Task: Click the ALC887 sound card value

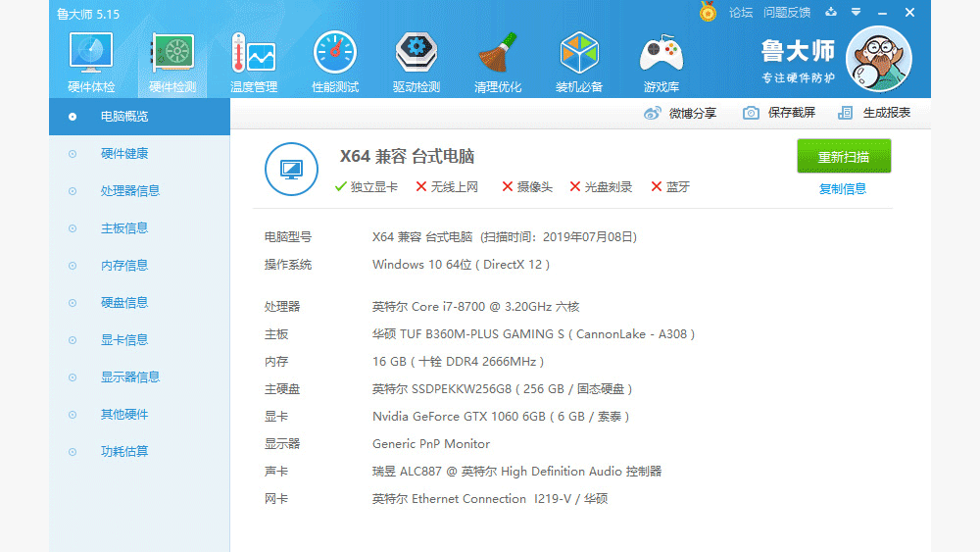Action: 516,472
